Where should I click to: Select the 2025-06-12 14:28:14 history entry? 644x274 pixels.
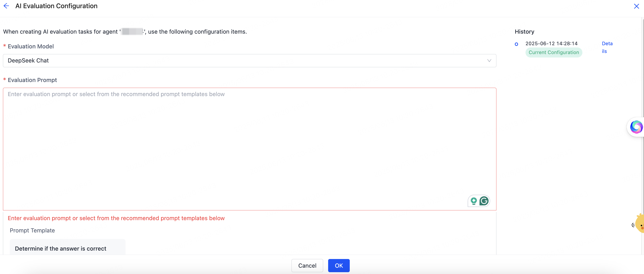[x=551, y=43]
